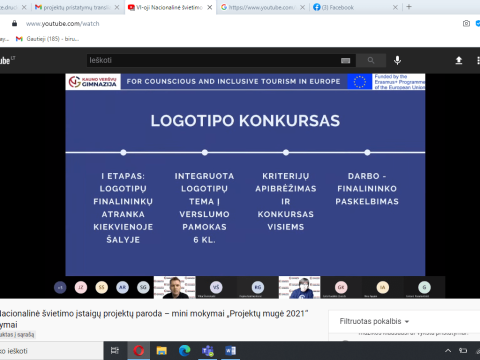The width and height of the screenshot is (480, 360).
Task: Focus the YouTube 'Ieškoti' search field
Action: pyautogui.click(x=213, y=60)
